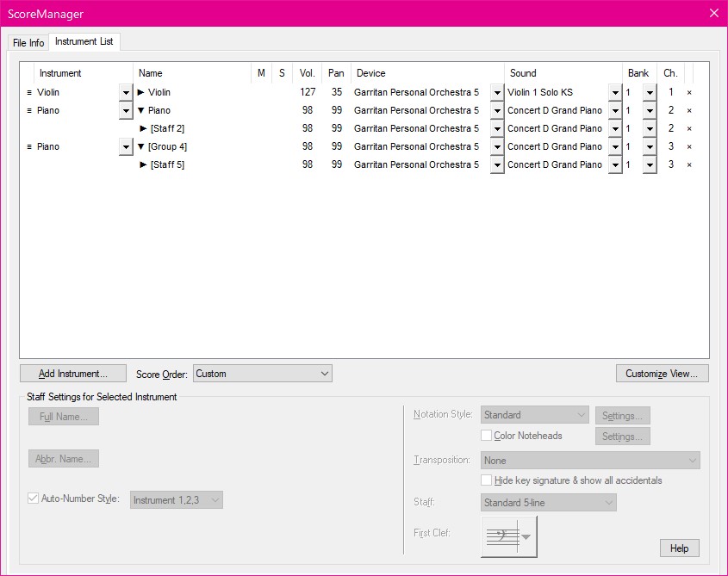The width and height of the screenshot is (728, 576).
Task: Click the x icon on the [Staff 5] row
Action: point(689,164)
